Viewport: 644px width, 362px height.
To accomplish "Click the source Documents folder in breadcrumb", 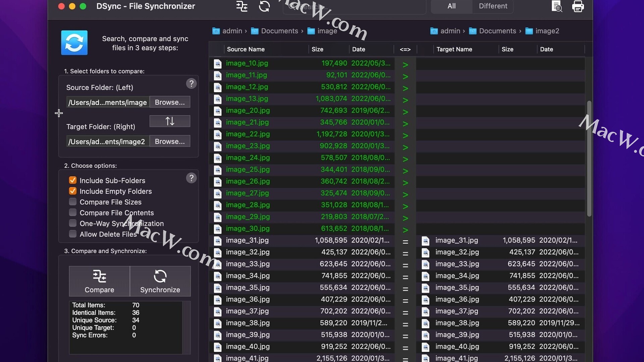I will (x=275, y=31).
